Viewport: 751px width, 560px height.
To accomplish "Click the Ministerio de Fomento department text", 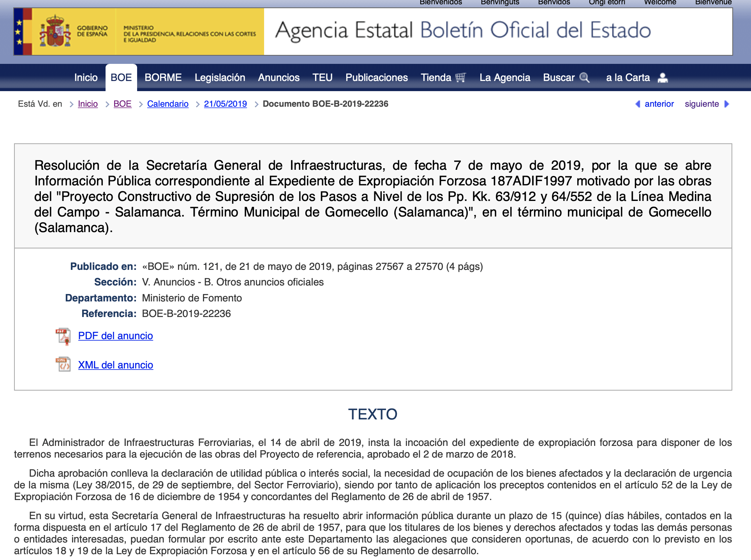I will [192, 298].
